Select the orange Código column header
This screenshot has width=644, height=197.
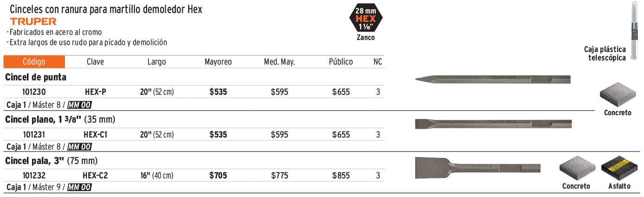pyautogui.click(x=34, y=62)
